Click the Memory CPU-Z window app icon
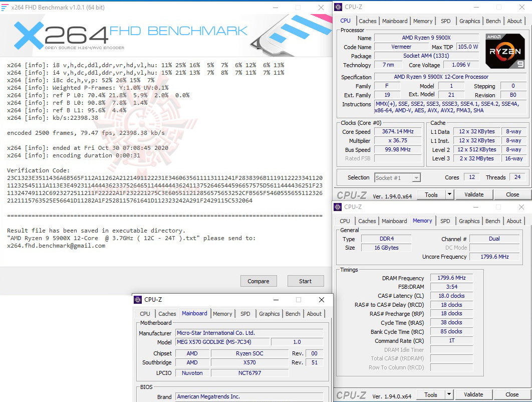Screen dimensions: 532x402 [338, 207]
